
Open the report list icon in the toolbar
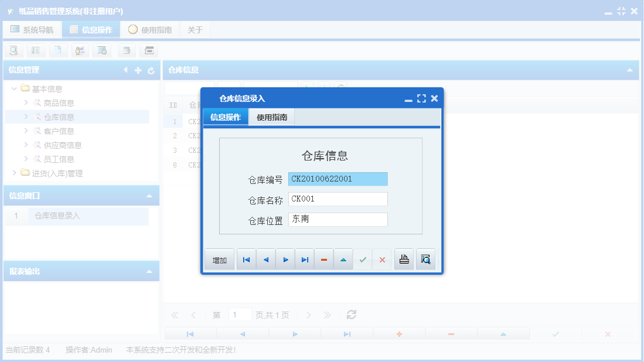pos(36,50)
